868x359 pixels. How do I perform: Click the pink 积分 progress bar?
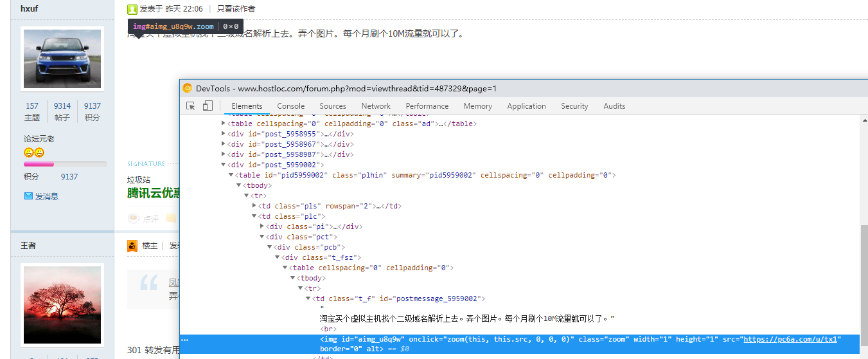(x=65, y=164)
